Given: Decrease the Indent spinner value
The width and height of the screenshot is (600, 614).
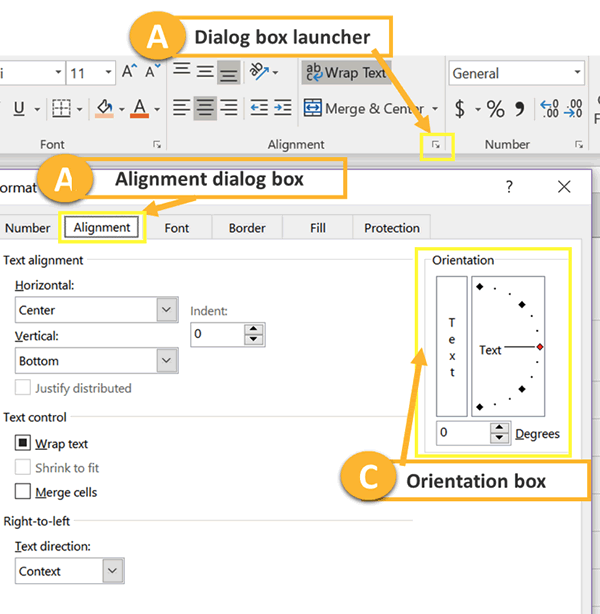Looking at the screenshot, I should click(x=254, y=340).
